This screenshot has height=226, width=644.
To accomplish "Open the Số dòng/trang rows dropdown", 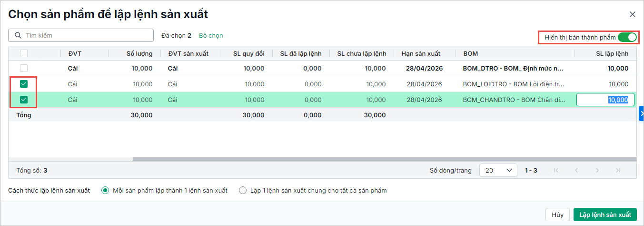I will pos(498,170).
